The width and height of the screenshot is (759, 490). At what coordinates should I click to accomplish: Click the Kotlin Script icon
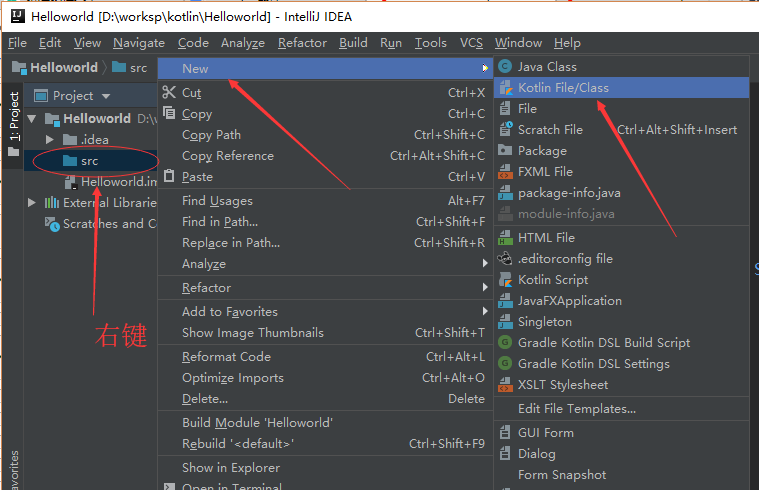pyautogui.click(x=506, y=279)
